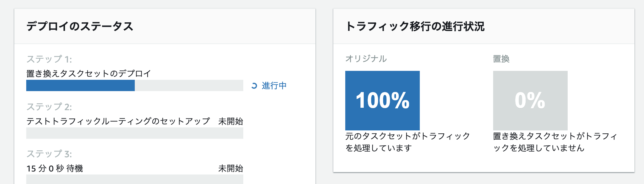
Task: Click the Step 3 wait progress bar
Action: pyautogui.click(x=135, y=179)
